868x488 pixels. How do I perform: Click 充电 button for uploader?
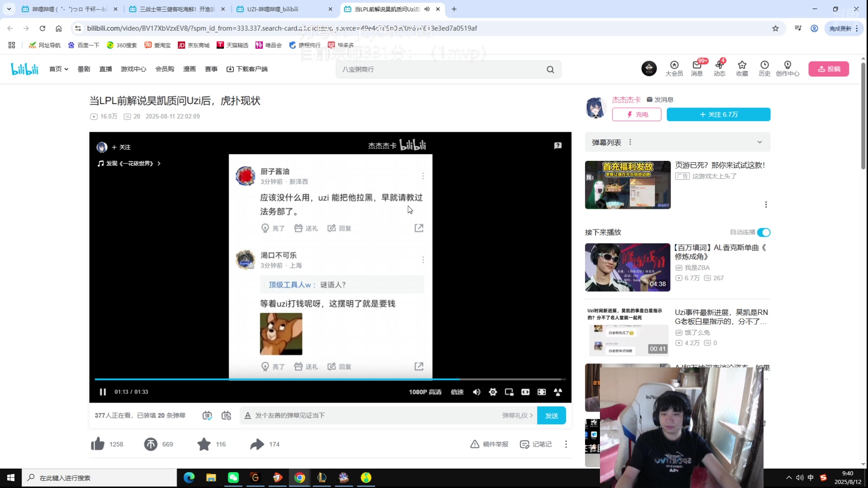(637, 115)
